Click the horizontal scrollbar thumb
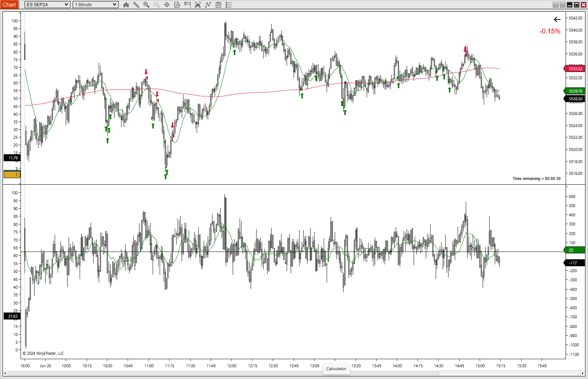588x379 pixels. pos(509,373)
